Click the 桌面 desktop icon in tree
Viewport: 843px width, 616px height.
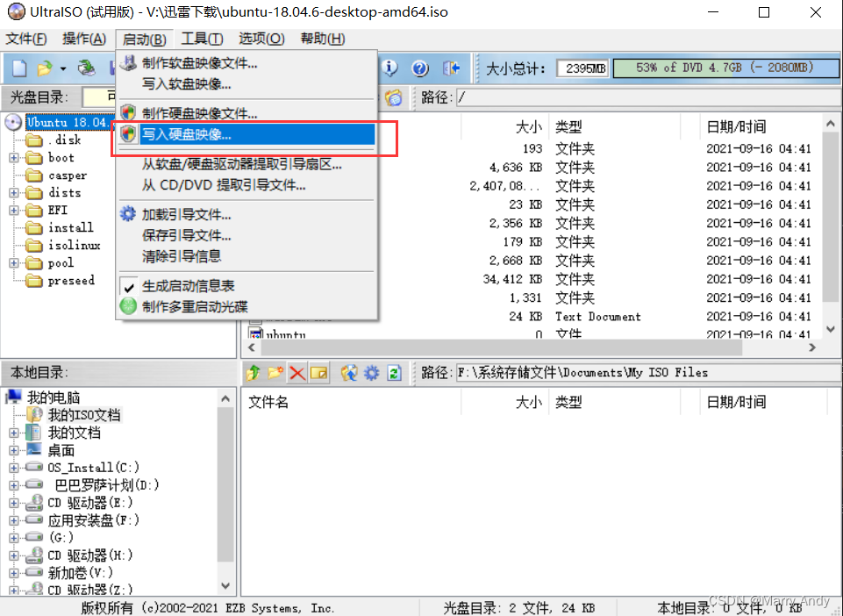pyautogui.click(x=34, y=450)
